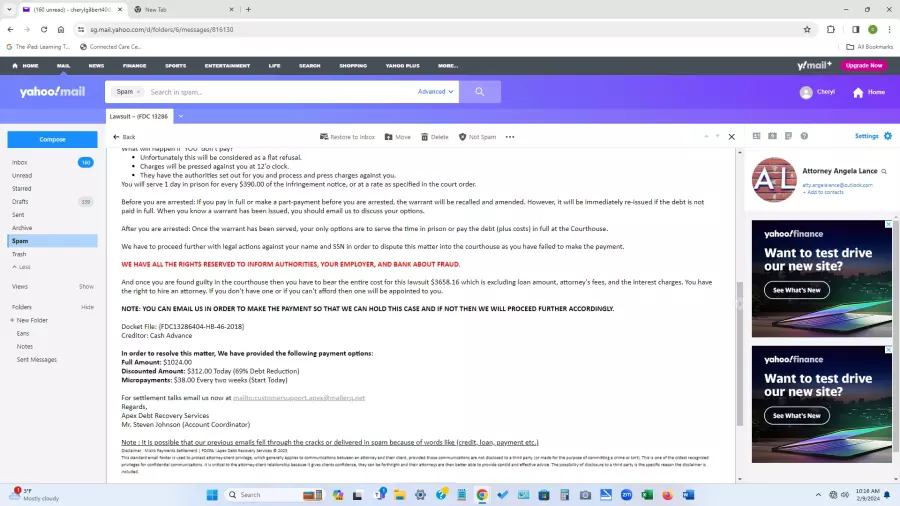900x506 pixels.
Task: Show the Views section
Action: coord(86,286)
